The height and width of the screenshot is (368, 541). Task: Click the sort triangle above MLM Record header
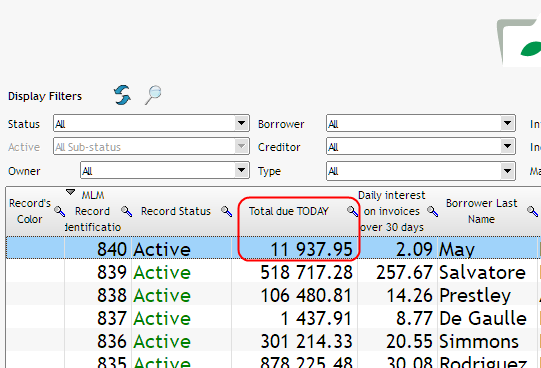pos(70,192)
